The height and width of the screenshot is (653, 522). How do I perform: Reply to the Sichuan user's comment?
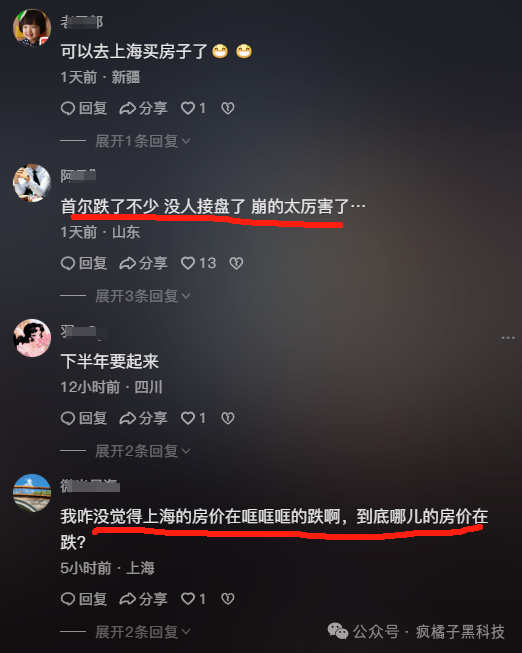click(84, 418)
